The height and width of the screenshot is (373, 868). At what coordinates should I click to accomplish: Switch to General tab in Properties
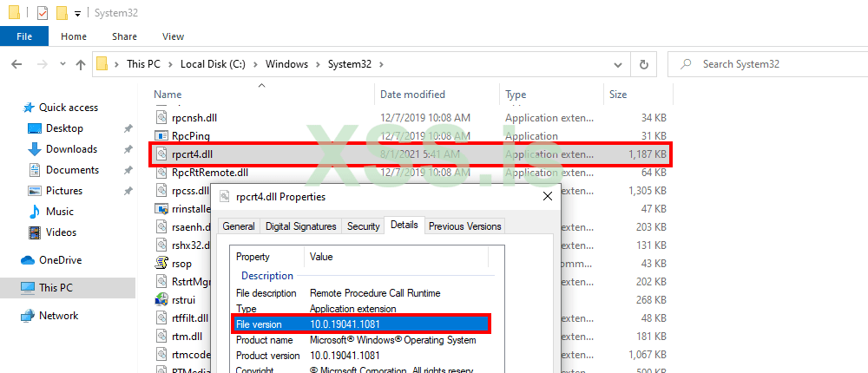tap(239, 226)
